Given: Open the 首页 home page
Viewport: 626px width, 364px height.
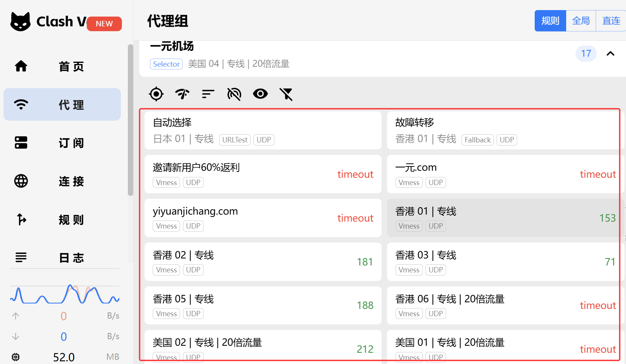Looking at the screenshot, I should (62, 66).
